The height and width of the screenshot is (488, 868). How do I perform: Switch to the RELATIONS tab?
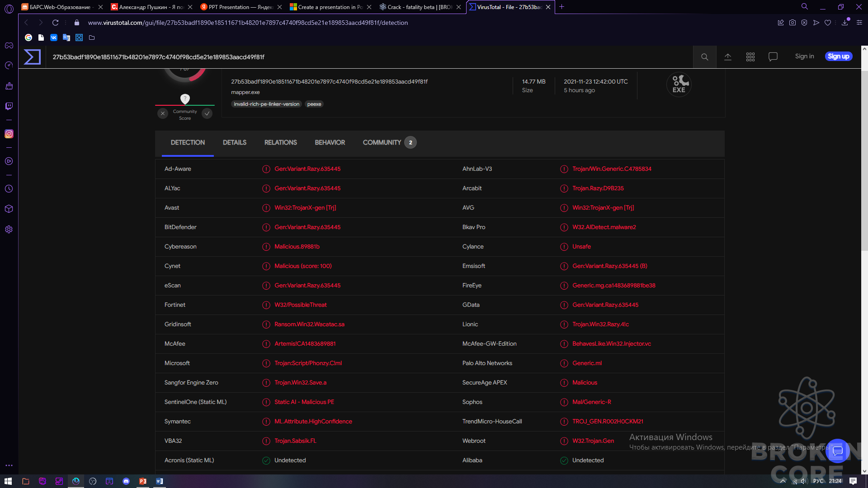pyautogui.click(x=281, y=143)
